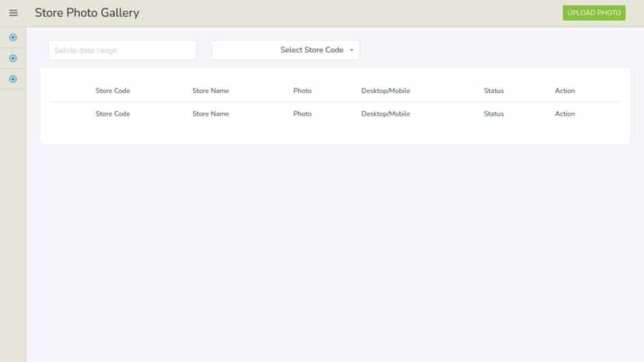Click the Upload Photo button
The image size is (644, 362).
[594, 12]
